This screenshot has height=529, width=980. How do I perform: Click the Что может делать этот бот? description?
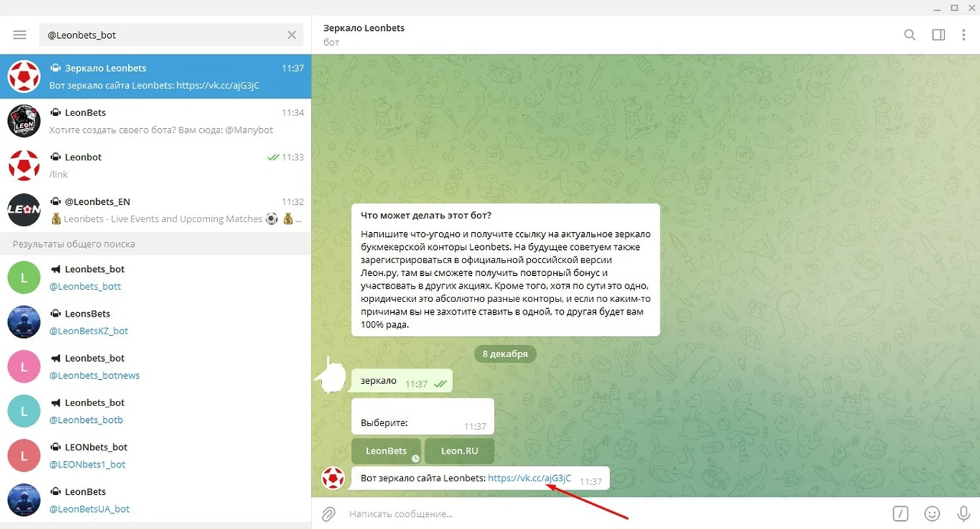[x=505, y=270]
